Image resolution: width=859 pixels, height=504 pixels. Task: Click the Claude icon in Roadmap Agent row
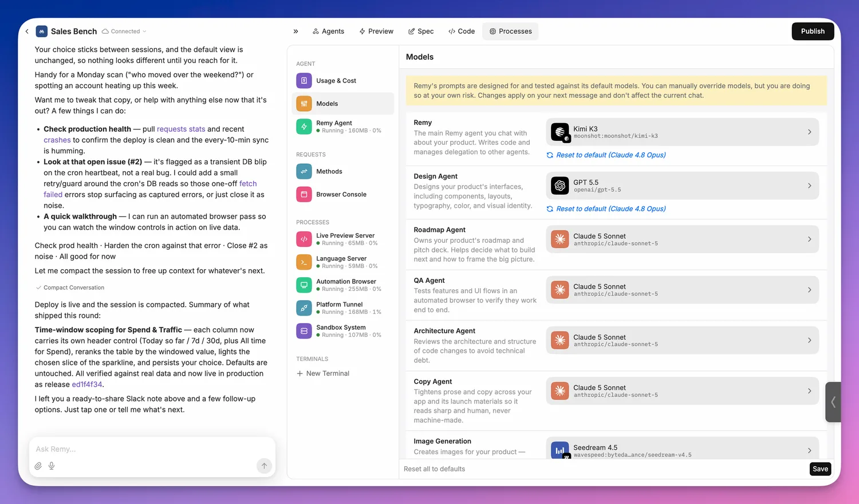tap(559, 239)
